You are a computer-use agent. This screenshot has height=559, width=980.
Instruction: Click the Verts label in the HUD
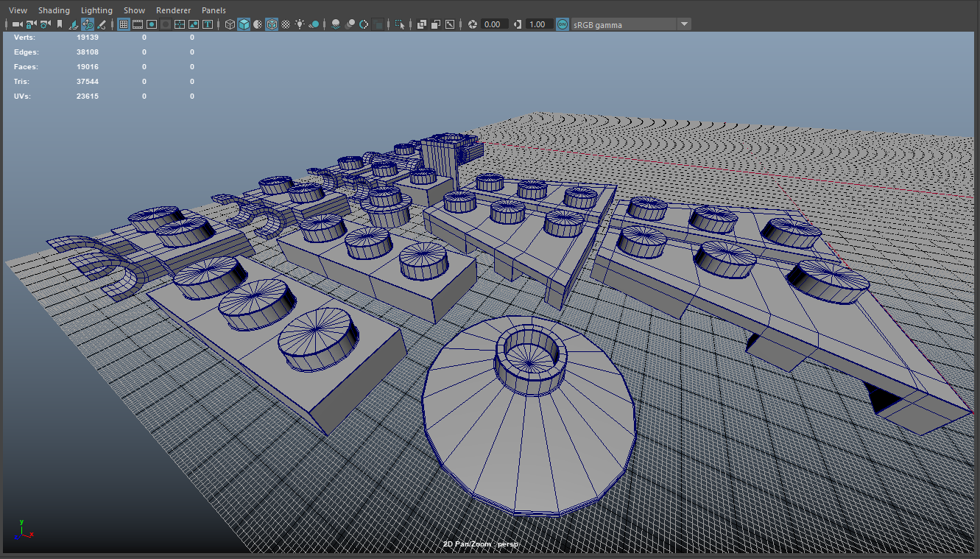click(24, 37)
